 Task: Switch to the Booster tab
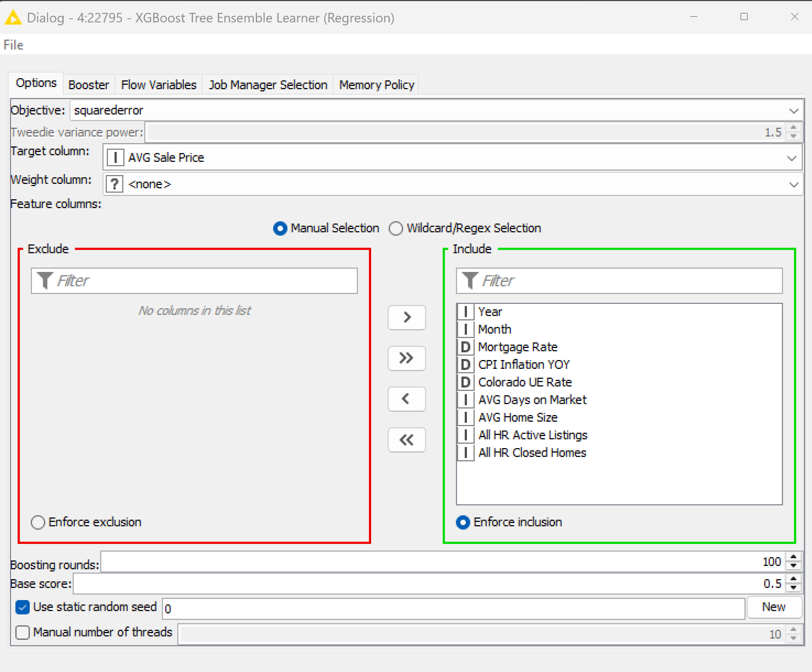[x=88, y=85]
